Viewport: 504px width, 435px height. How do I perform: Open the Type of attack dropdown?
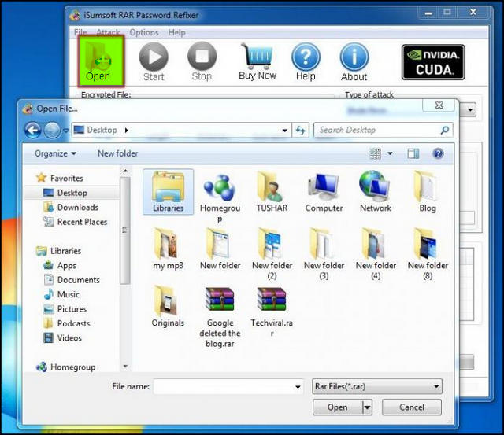(x=470, y=110)
